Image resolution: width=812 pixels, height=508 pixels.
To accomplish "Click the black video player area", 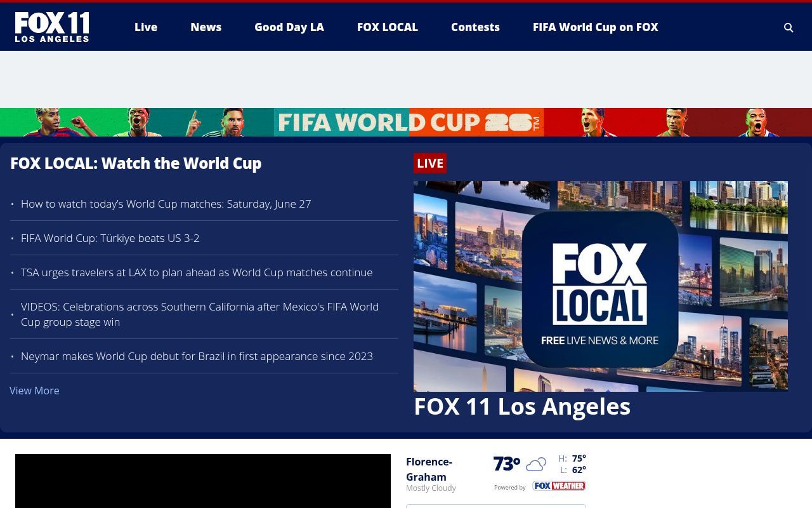I will [x=203, y=481].
